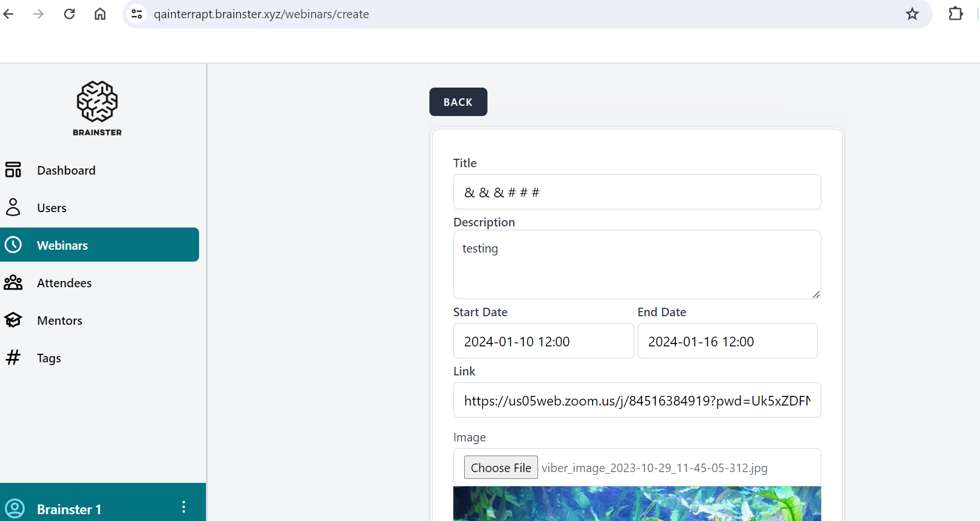This screenshot has width=980, height=521.
Task: Click the Brainster logo in sidebar
Action: [x=97, y=108]
